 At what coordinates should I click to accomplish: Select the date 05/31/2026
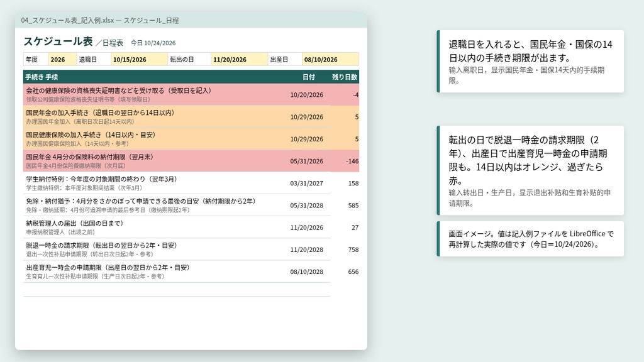click(x=306, y=162)
